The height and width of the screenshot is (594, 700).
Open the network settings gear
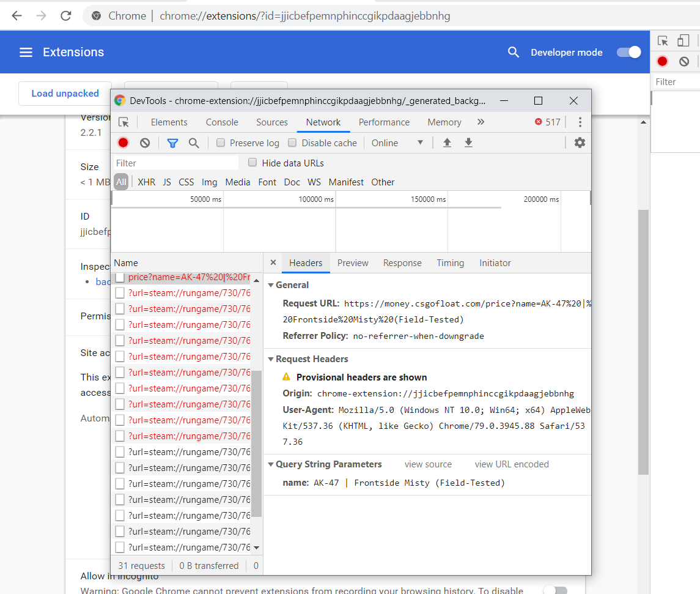click(x=579, y=143)
